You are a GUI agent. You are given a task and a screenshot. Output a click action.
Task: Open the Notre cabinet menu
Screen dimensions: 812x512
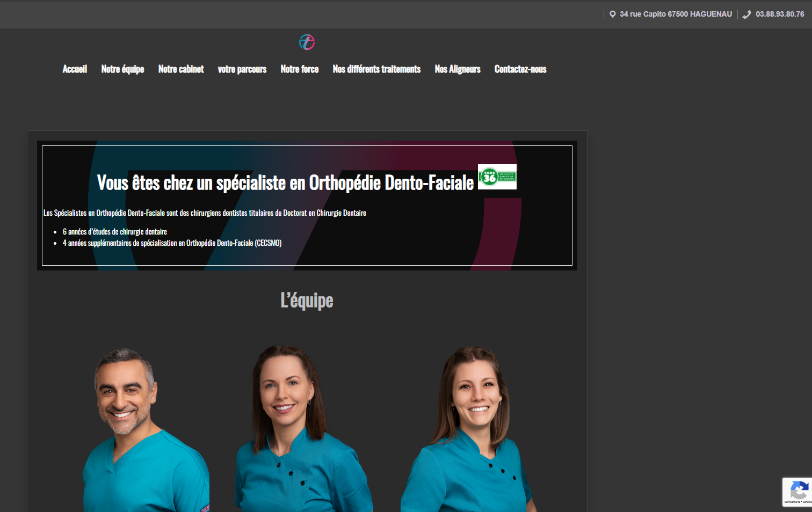click(181, 69)
